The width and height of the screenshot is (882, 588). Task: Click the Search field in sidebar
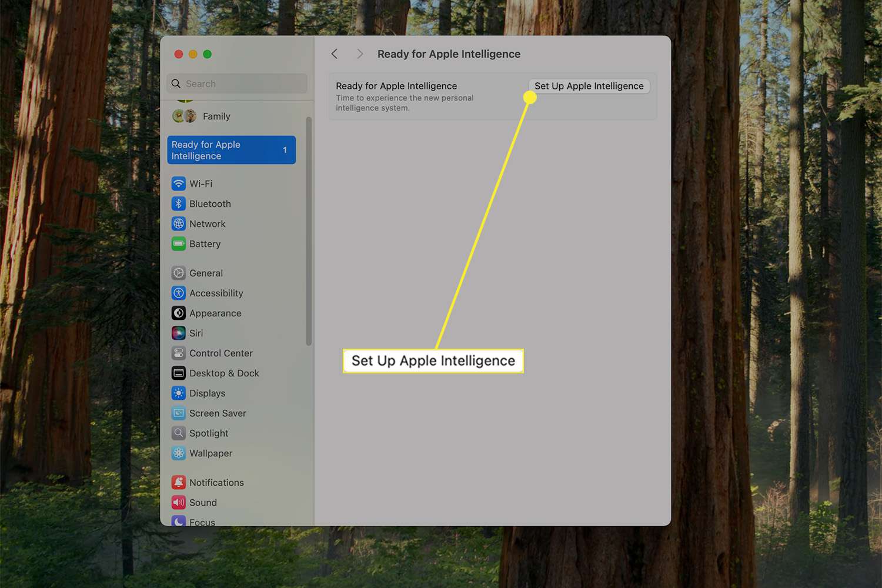click(241, 84)
